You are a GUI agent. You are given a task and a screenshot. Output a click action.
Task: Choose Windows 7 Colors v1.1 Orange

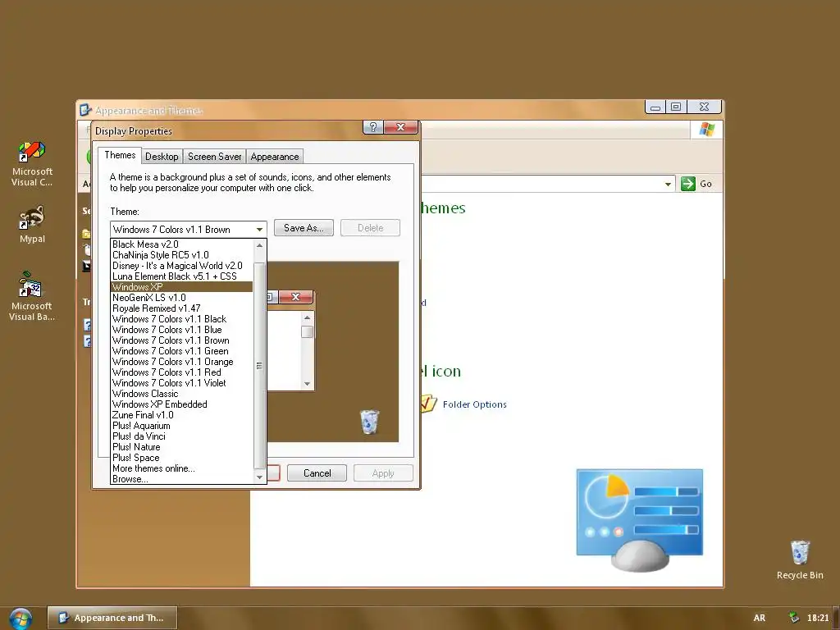coord(181,362)
